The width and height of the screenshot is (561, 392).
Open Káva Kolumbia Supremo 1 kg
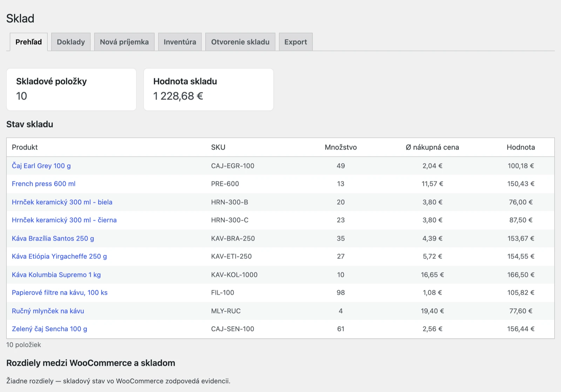point(56,275)
